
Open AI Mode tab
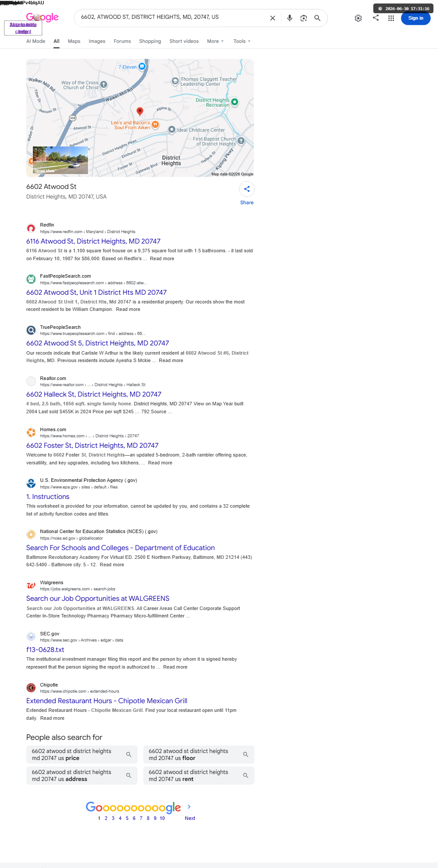click(x=35, y=41)
